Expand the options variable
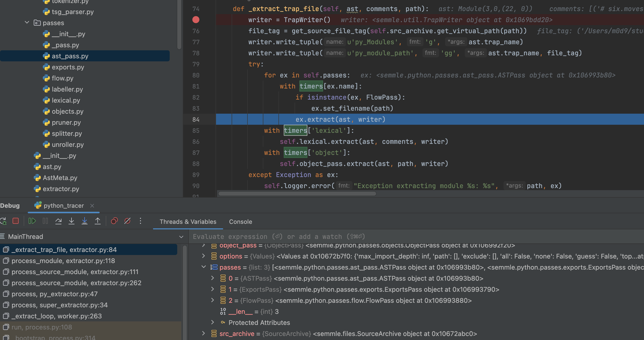This screenshot has width=644, height=340. point(203,256)
